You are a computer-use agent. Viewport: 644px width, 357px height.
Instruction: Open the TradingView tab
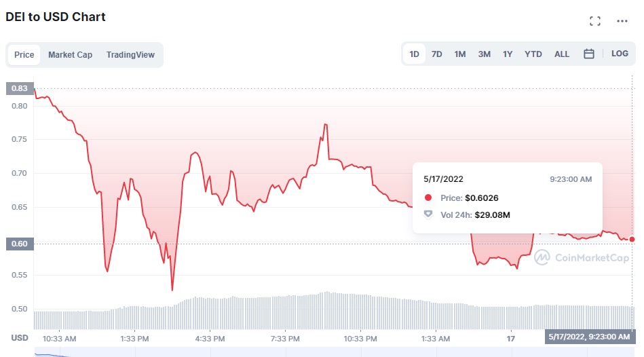(x=130, y=55)
